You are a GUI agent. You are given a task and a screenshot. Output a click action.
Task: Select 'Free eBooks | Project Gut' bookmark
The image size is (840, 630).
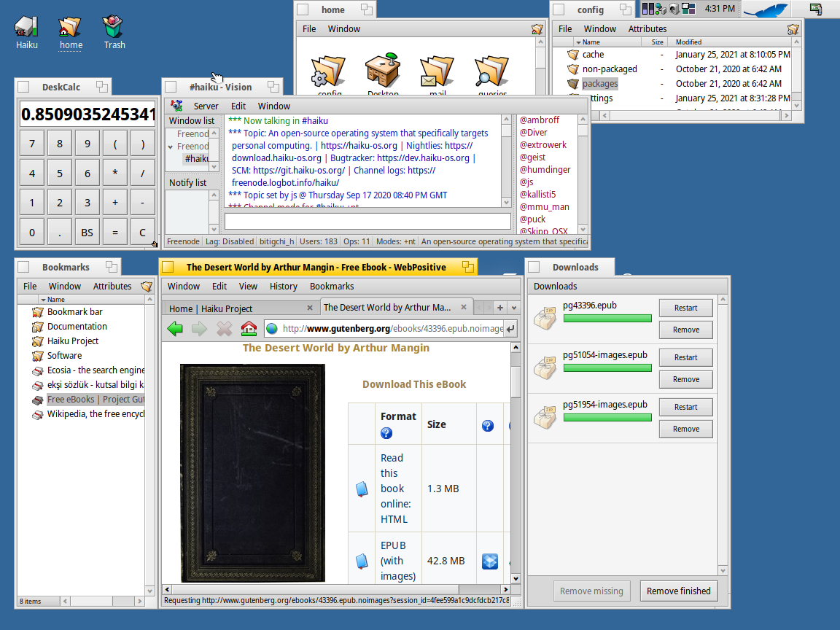click(x=96, y=399)
